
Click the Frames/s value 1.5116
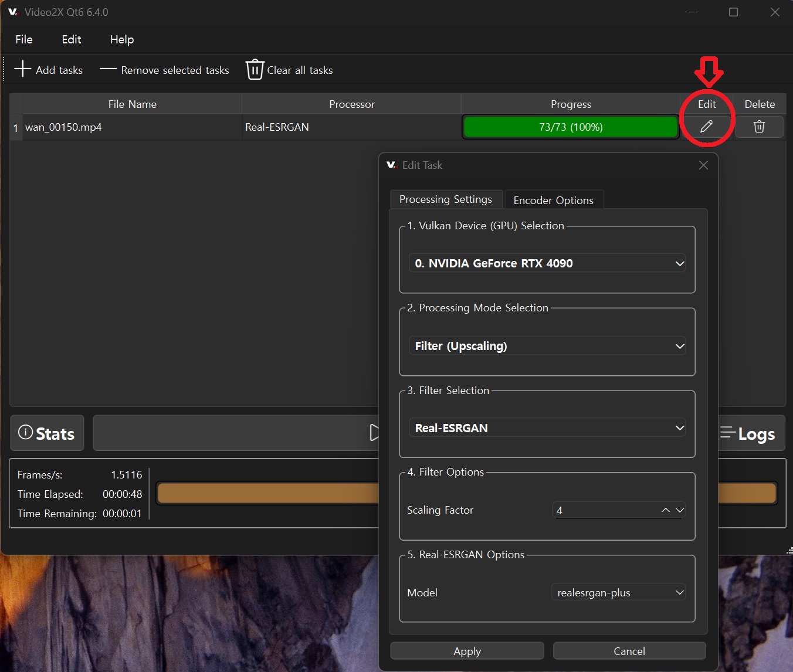(127, 475)
